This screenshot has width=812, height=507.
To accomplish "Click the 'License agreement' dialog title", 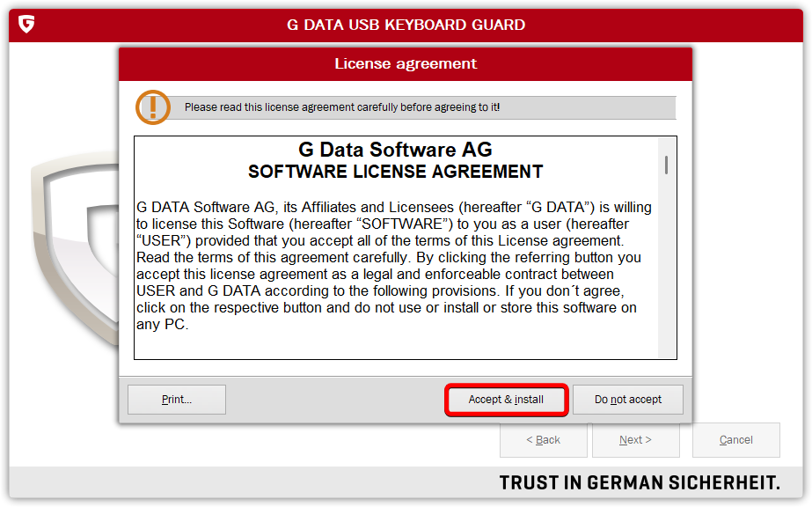I will pos(406,63).
